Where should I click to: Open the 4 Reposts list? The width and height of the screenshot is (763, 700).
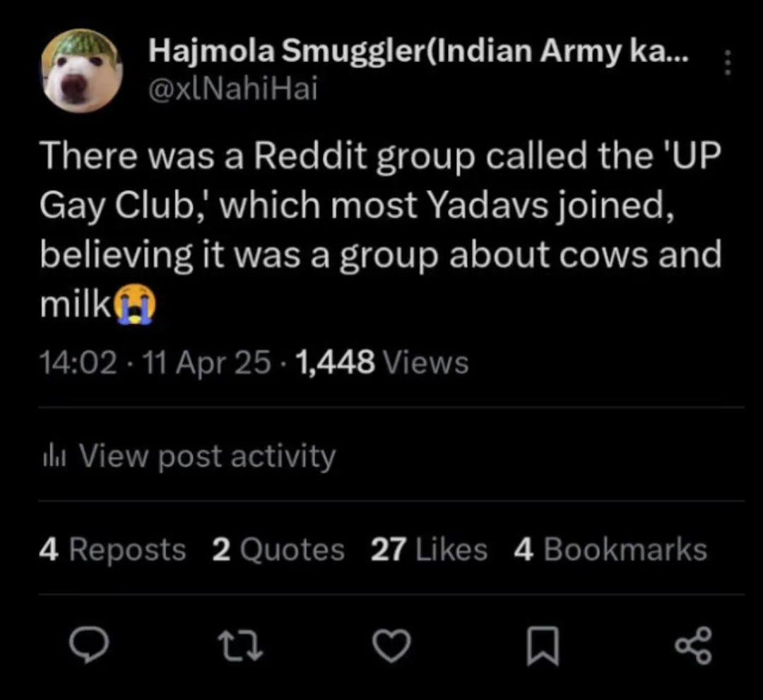tap(113, 550)
